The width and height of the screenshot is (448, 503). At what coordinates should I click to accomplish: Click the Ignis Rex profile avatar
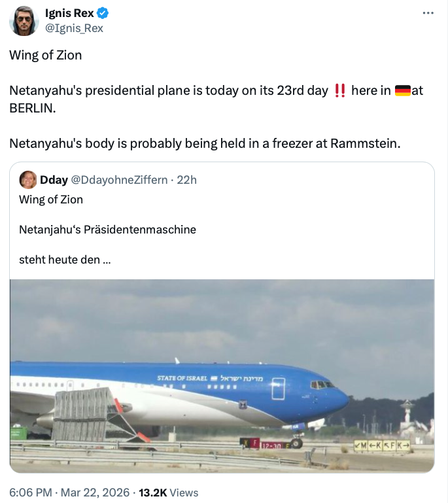(24, 21)
